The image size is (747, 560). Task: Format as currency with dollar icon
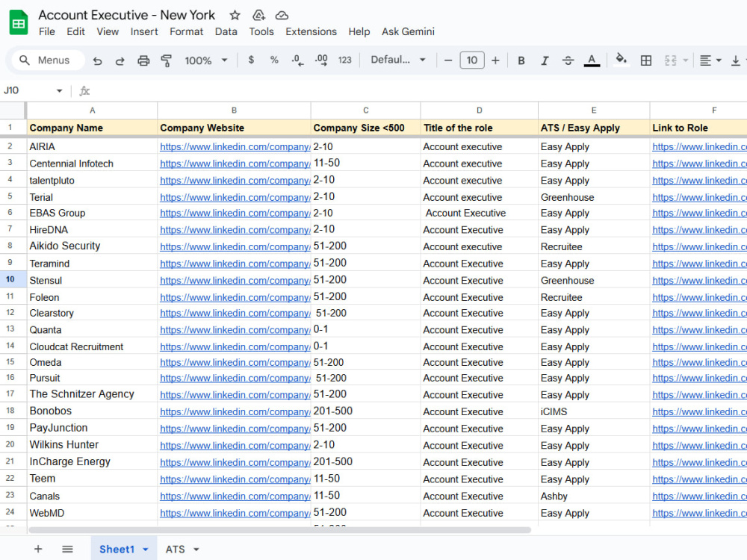pos(251,60)
